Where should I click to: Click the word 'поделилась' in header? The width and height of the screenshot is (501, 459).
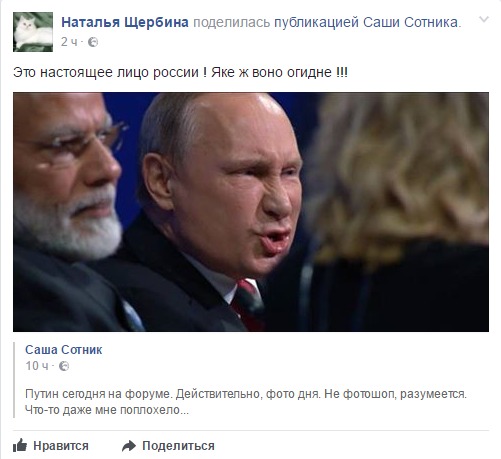[231, 23]
